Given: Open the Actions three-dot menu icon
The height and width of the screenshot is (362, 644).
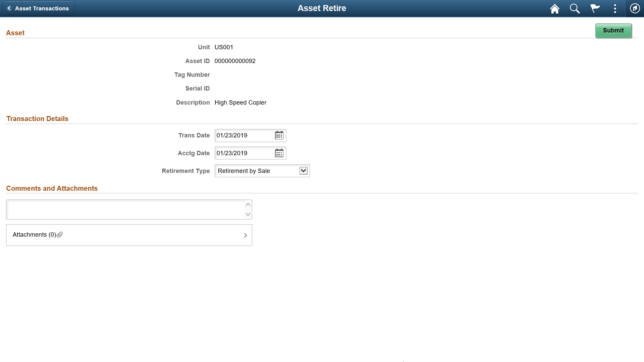Looking at the screenshot, I should tap(615, 8).
